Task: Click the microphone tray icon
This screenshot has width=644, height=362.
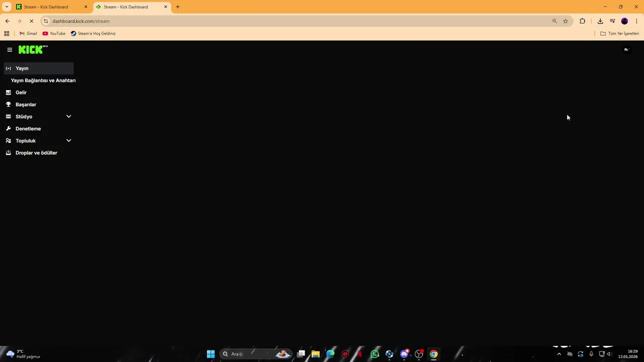Action: pos(591,354)
